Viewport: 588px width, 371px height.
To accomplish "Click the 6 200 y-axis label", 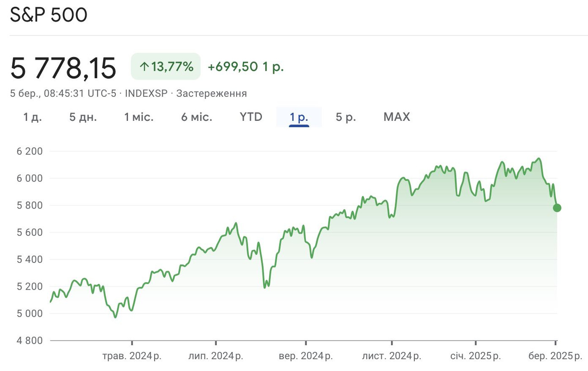I will [30, 151].
